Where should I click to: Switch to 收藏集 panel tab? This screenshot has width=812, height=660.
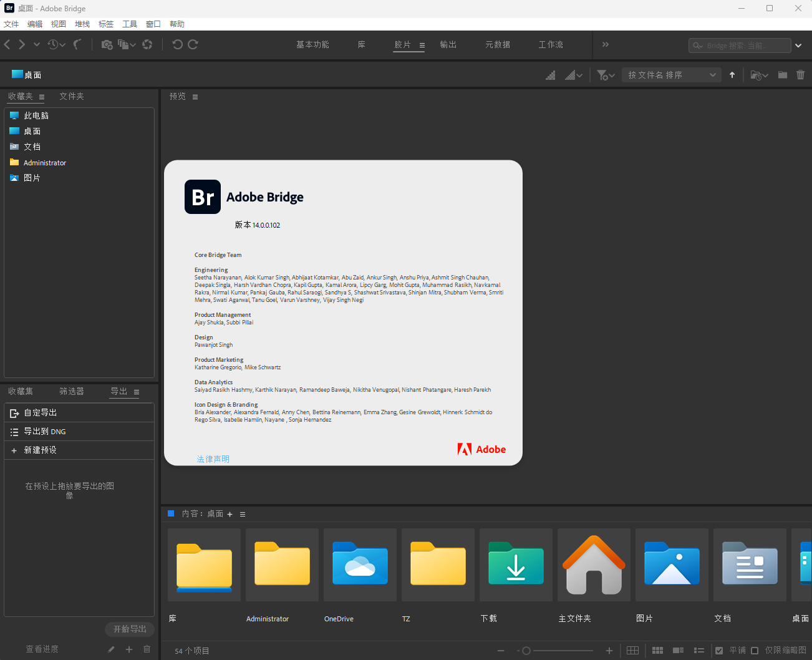21,391
